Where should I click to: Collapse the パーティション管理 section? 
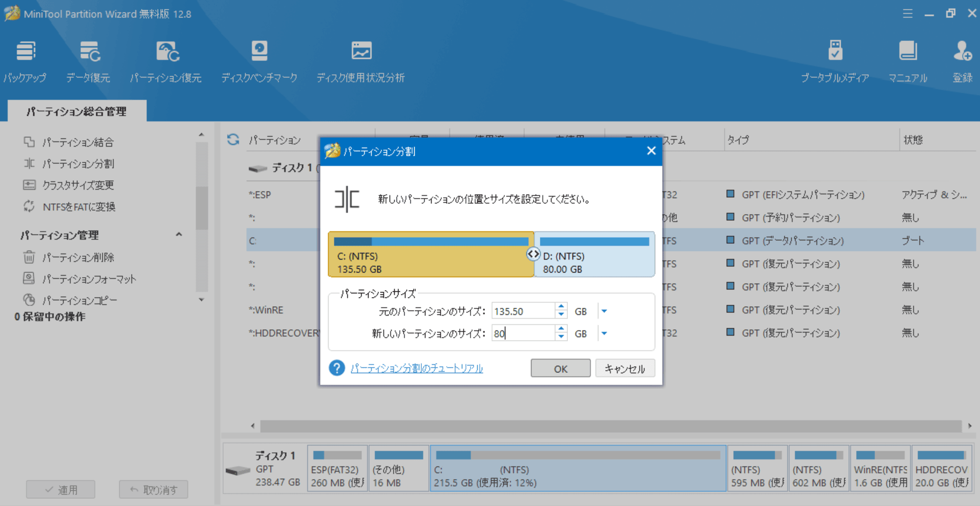[179, 235]
